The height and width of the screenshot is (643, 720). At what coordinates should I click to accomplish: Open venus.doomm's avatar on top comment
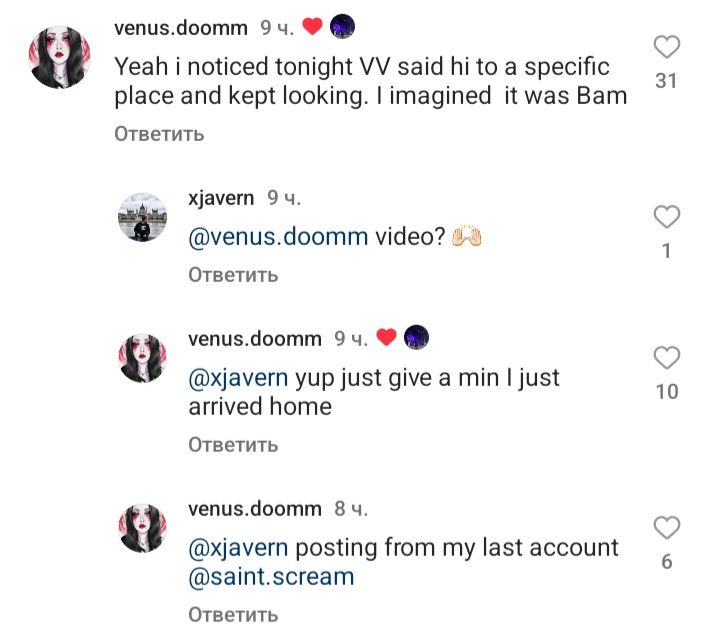(x=60, y=57)
